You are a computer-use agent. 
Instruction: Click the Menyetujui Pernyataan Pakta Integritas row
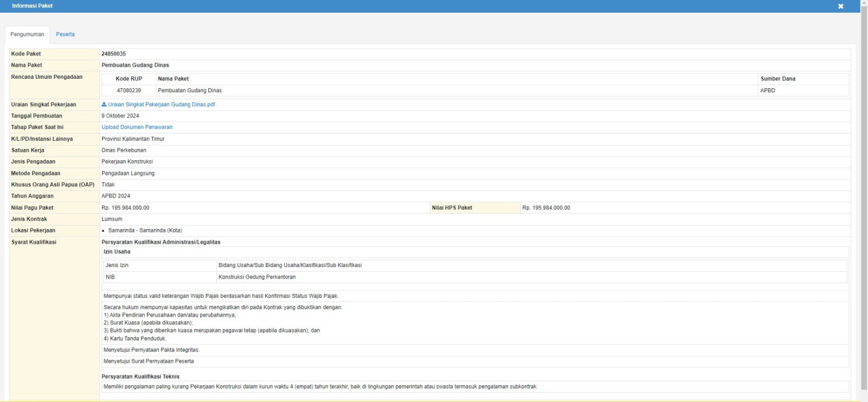tap(152, 350)
